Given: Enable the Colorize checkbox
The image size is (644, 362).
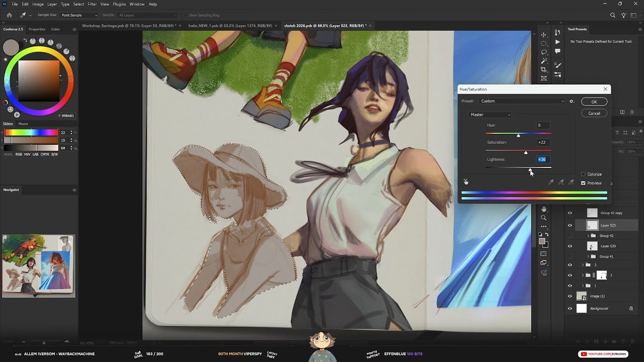Looking at the screenshot, I should coord(583,174).
